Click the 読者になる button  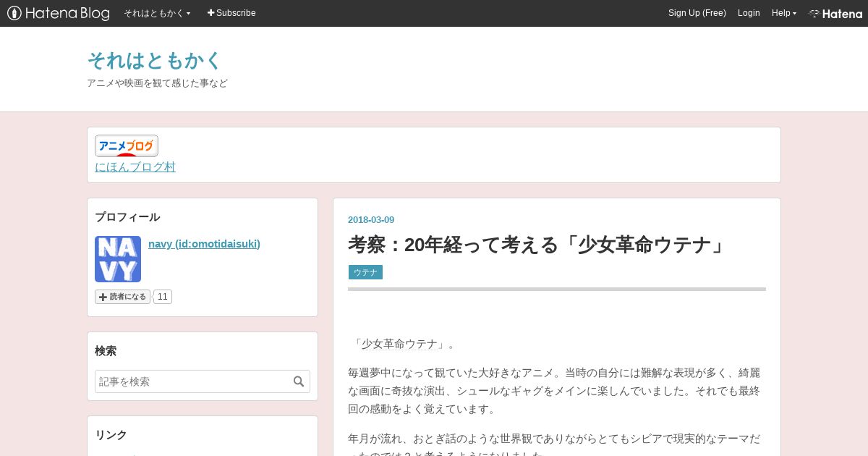pos(122,297)
